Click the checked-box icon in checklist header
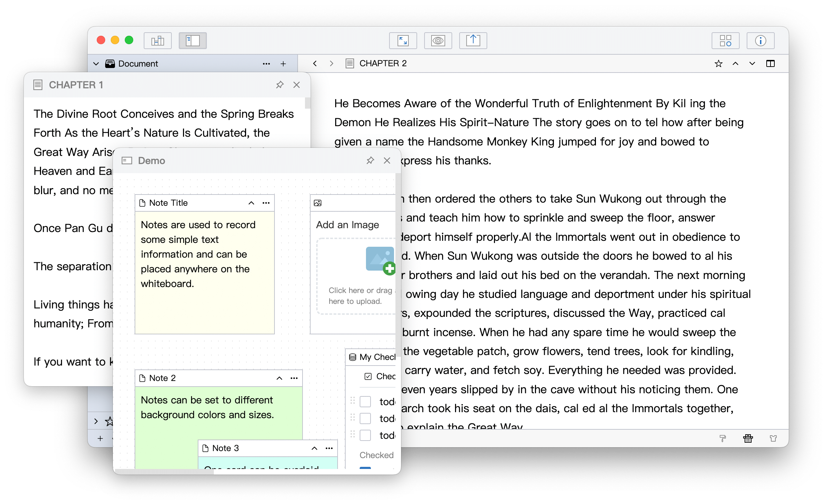Screen dimensions: 828x504 (368, 376)
